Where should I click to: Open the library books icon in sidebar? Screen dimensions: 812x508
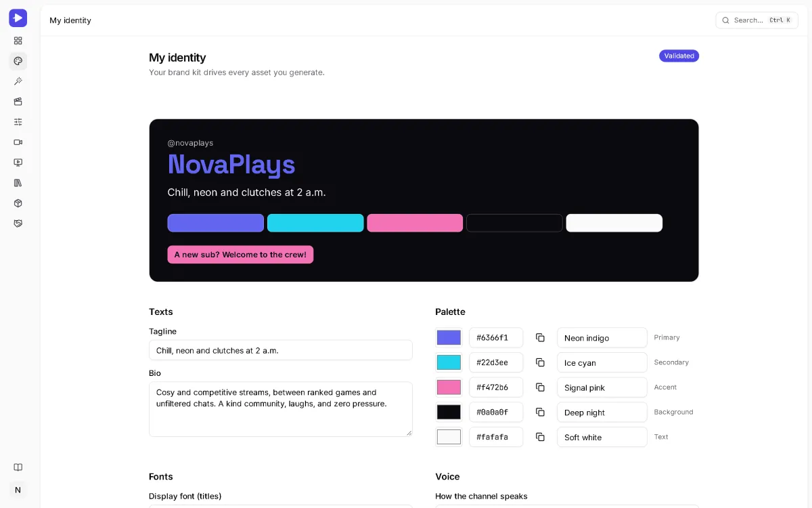coord(18,183)
